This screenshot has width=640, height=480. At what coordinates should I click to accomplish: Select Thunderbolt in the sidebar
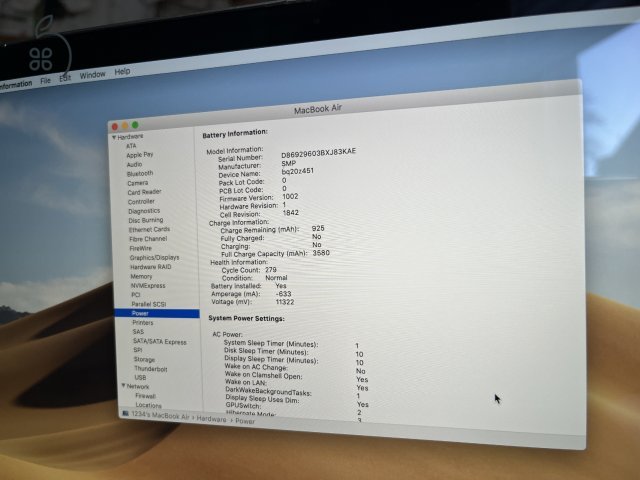click(151, 369)
